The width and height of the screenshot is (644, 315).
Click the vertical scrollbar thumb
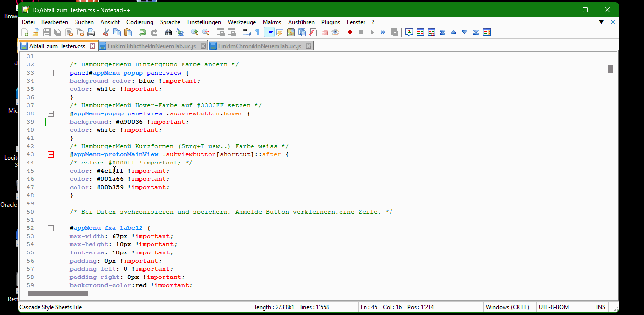click(611, 69)
